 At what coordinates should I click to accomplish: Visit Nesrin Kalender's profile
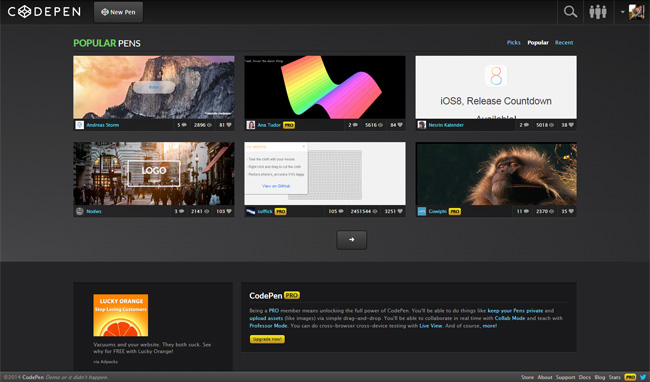(x=446, y=125)
